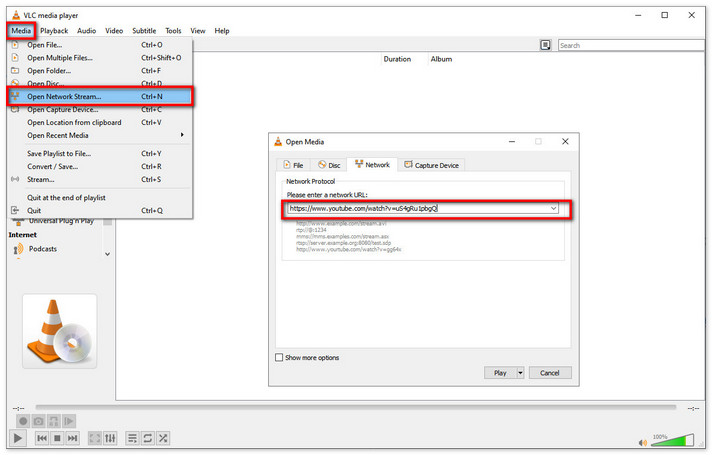The width and height of the screenshot is (712, 455).
Task: Click the playback seek bar
Action: coord(356,407)
